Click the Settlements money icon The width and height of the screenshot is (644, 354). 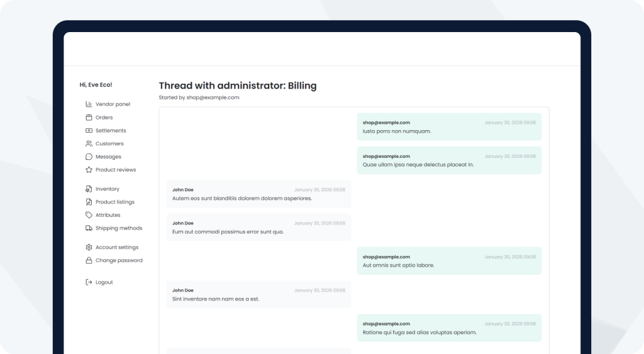point(89,131)
